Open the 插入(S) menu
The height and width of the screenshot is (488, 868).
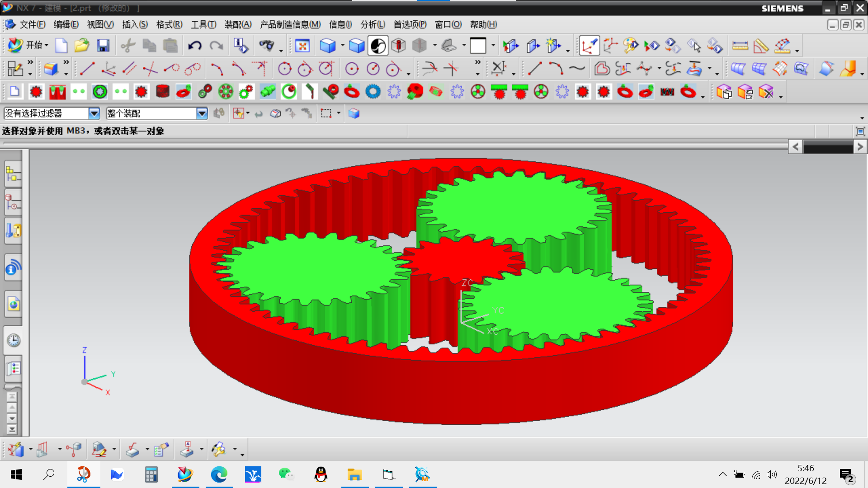(x=135, y=24)
